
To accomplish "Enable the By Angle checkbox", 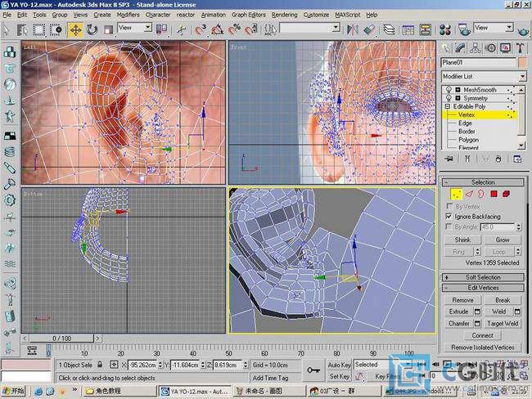I will (x=449, y=226).
